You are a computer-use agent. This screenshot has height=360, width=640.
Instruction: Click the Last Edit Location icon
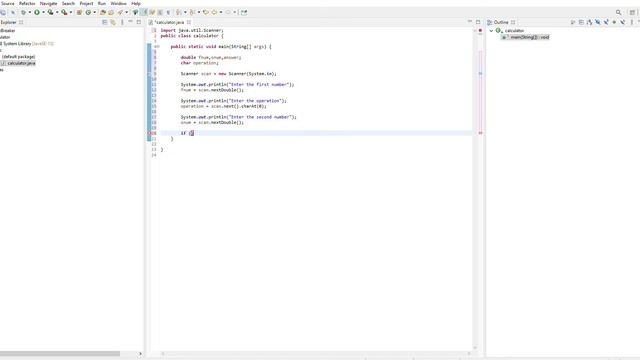click(206, 12)
